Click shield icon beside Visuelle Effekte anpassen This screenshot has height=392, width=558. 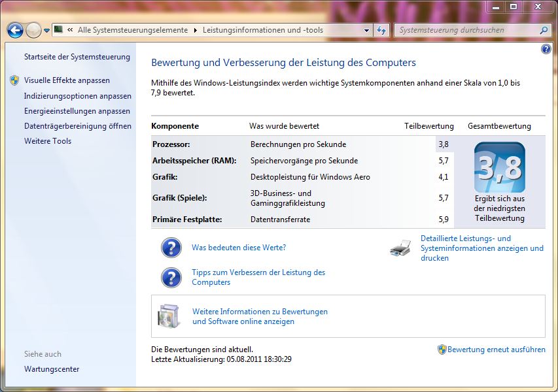pyautogui.click(x=14, y=80)
